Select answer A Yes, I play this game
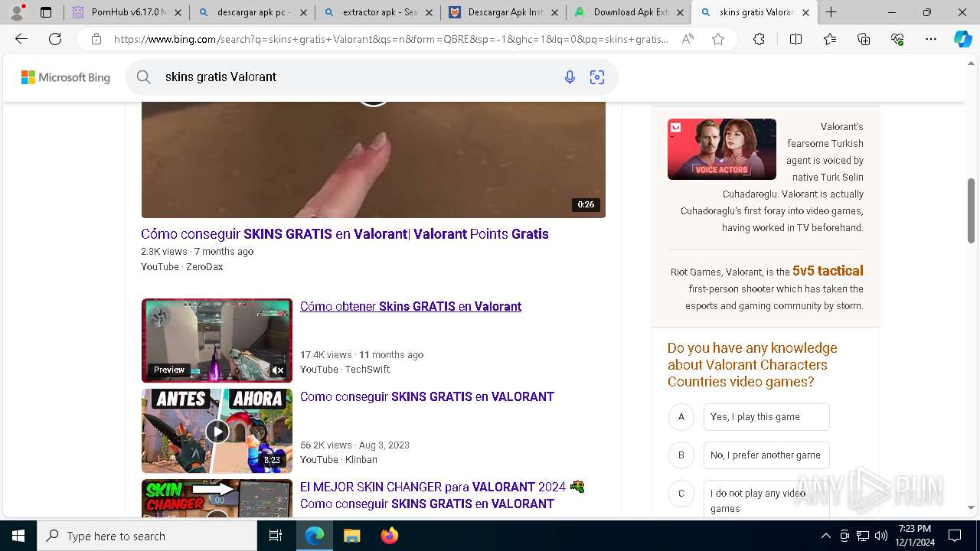This screenshot has height=551, width=980. (x=766, y=417)
